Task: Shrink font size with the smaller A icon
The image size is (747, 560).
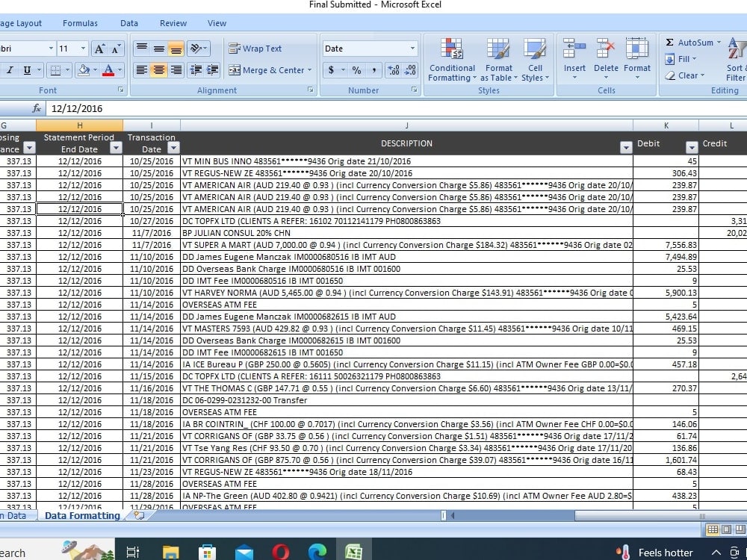Action: [x=116, y=49]
